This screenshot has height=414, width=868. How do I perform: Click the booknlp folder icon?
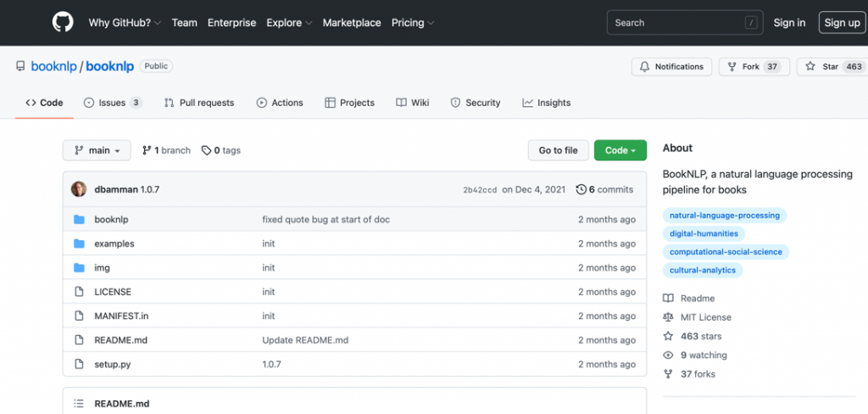tap(79, 220)
